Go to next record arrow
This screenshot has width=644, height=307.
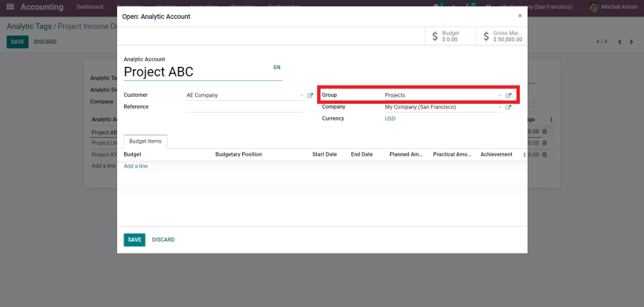pyautogui.click(x=631, y=42)
